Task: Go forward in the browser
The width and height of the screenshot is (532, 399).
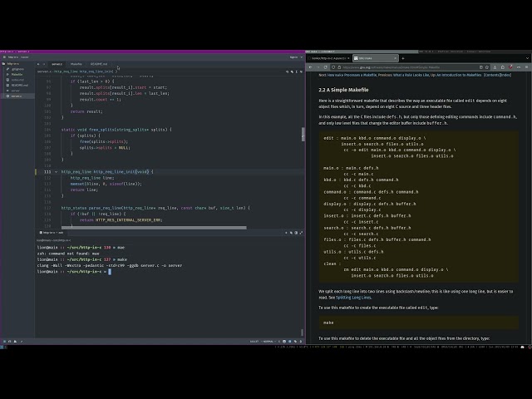Action: click(x=318, y=67)
